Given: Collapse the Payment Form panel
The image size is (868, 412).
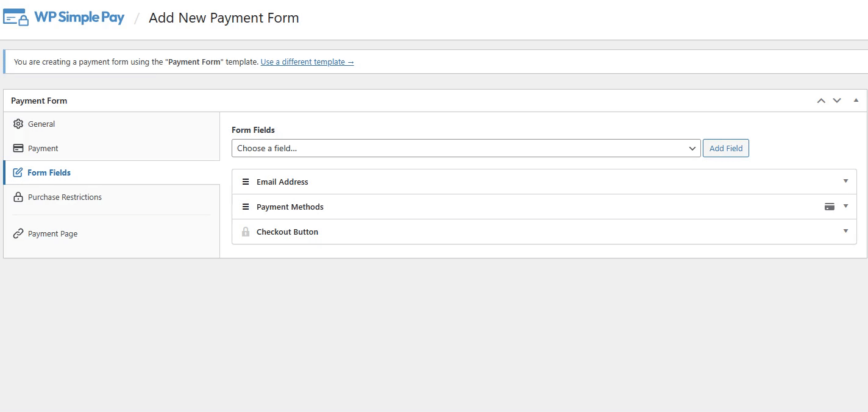Looking at the screenshot, I should 856,100.
